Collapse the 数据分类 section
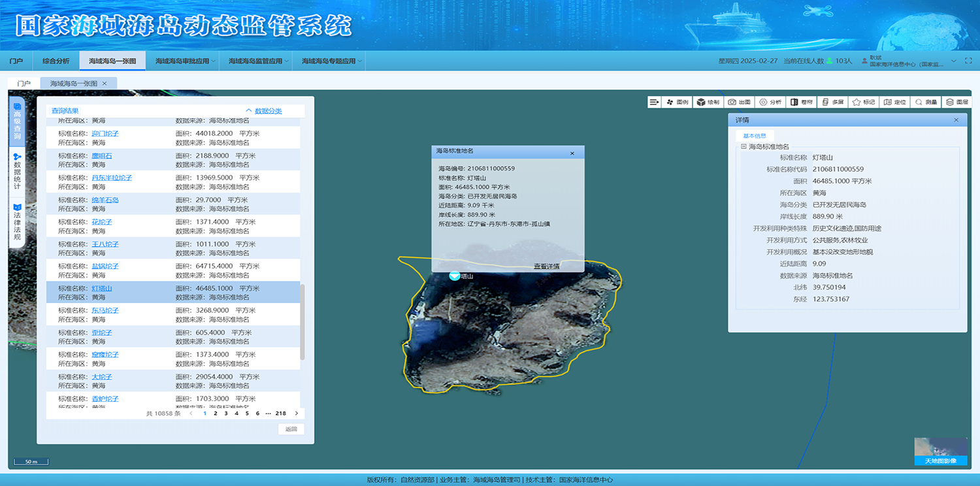This screenshot has height=486, width=980. pos(263,111)
